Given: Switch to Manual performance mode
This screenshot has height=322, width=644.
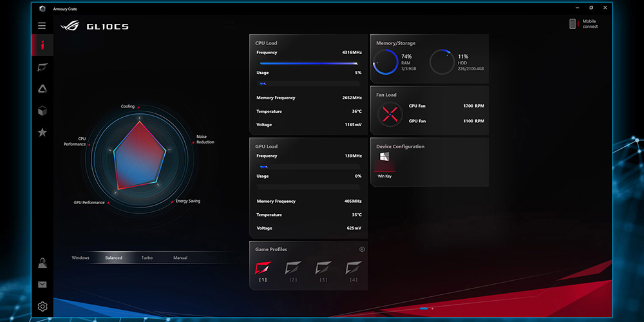Looking at the screenshot, I should click(x=180, y=258).
